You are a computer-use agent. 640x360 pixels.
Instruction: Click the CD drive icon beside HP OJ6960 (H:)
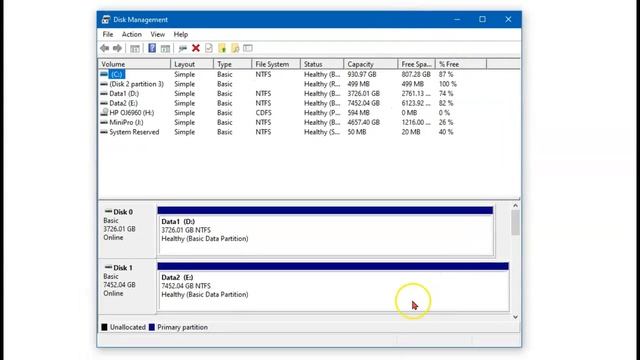104,112
